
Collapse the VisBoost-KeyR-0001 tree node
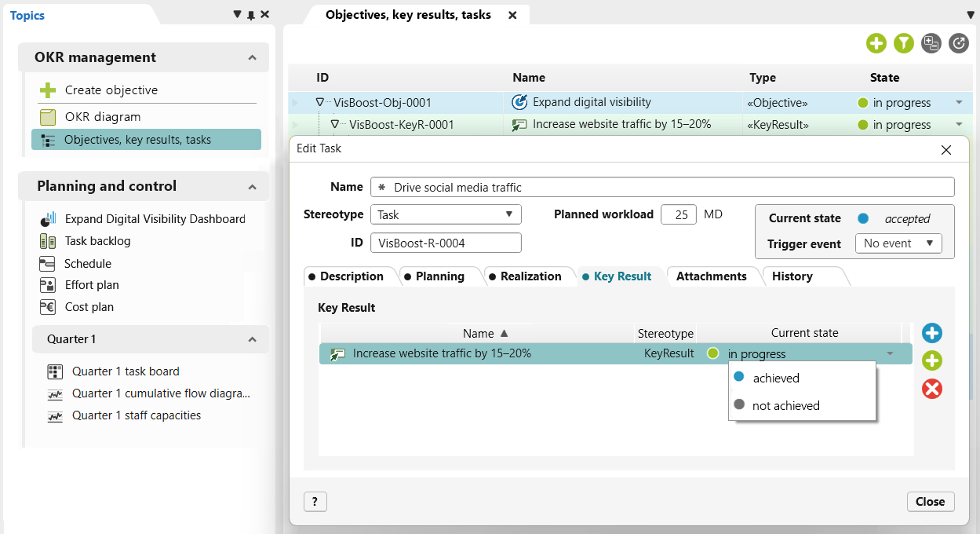(335, 124)
